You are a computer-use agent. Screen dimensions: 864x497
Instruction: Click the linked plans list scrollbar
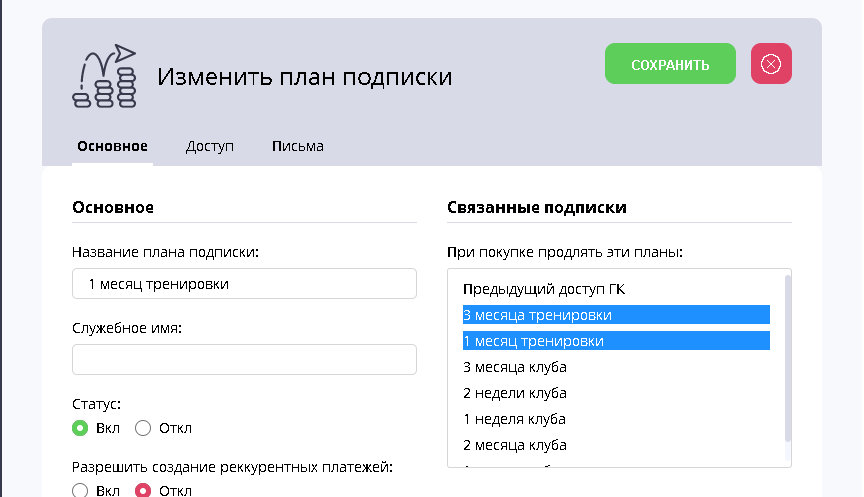click(787, 358)
